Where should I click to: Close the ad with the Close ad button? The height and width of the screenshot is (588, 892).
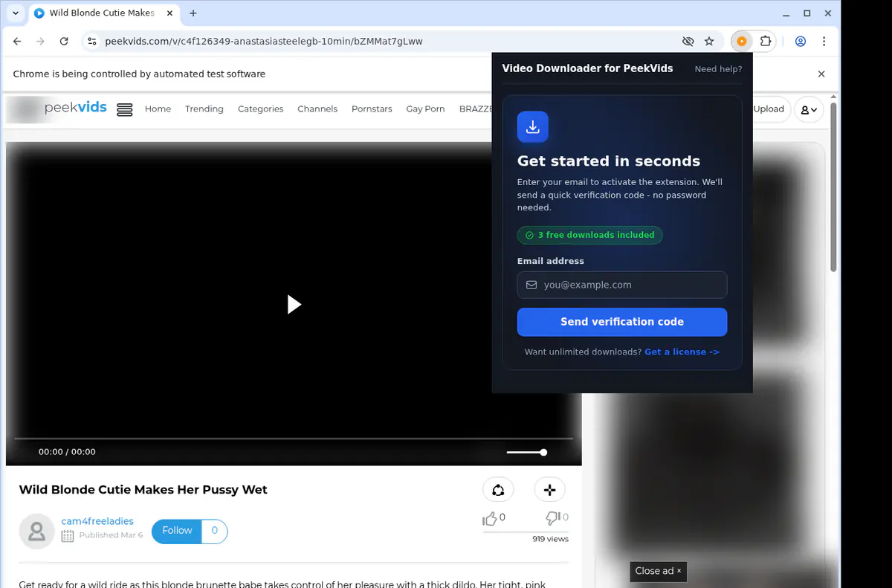pyautogui.click(x=658, y=571)
